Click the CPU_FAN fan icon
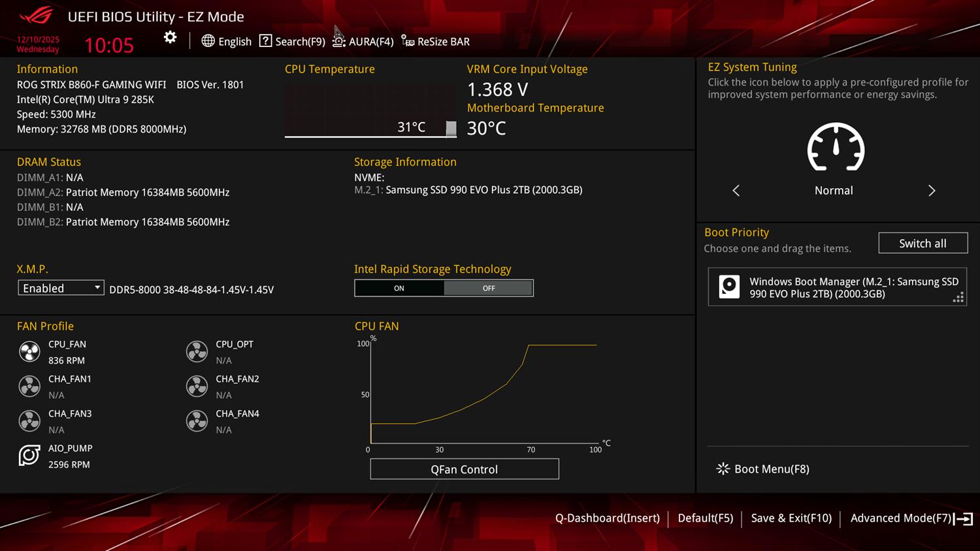This screenshot has height=551, width=980. (x=29, y=352)
